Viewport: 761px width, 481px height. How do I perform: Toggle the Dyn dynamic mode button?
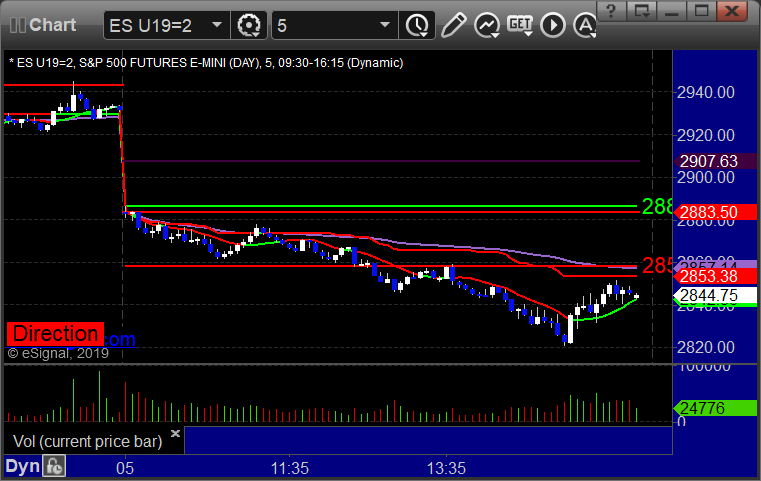point(22,466)
